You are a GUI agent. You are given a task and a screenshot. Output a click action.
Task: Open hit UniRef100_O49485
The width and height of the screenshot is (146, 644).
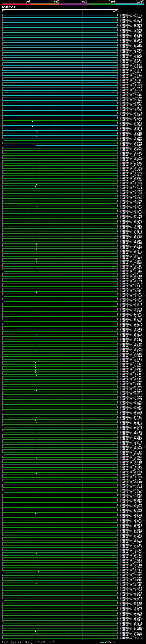coord(131,15)
